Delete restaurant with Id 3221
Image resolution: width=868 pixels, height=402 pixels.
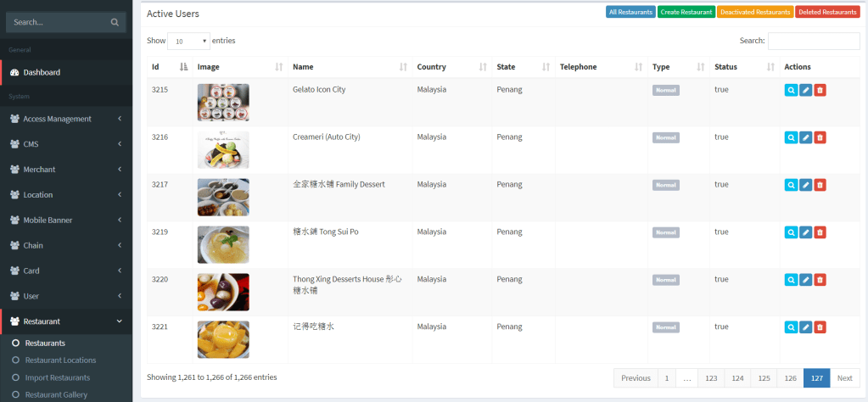tap(820, 327)
